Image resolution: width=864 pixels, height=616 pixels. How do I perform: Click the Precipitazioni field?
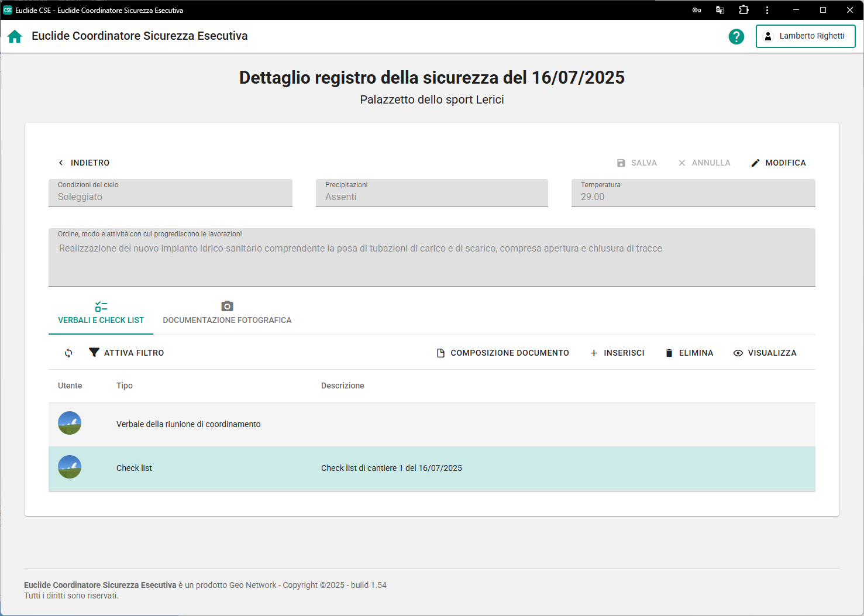pyautogui.click(x=432, y=193)
